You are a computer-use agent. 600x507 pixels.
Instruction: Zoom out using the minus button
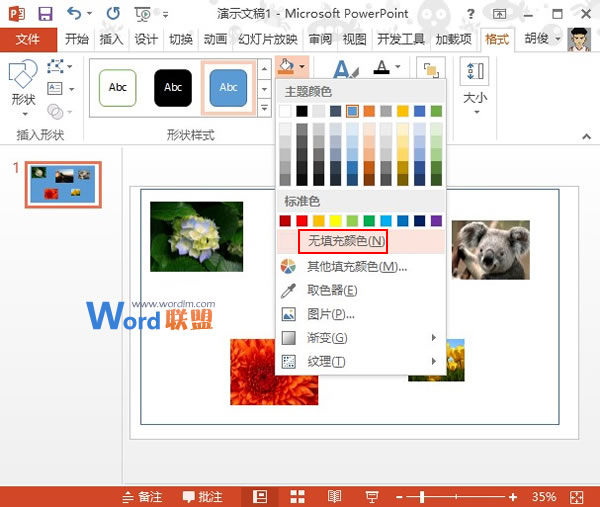pos(399,497)
